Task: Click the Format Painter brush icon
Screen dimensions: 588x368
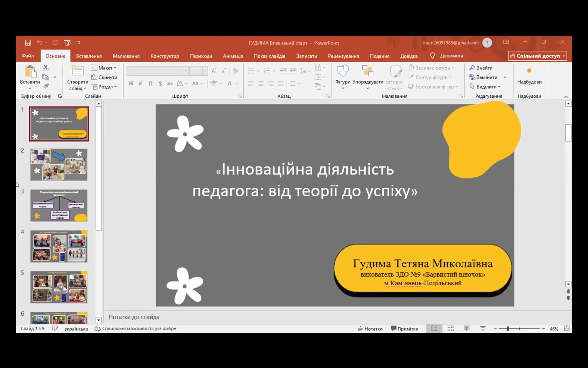Action: [x=46, y=86]
